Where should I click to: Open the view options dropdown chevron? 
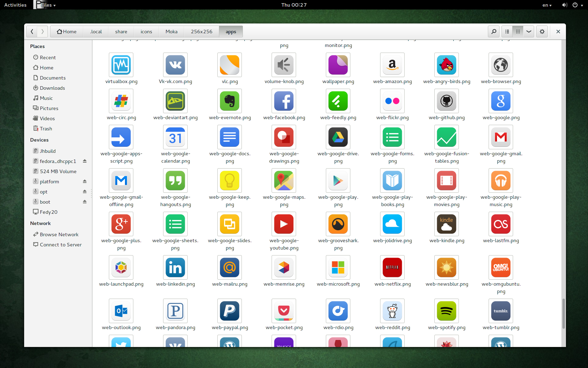528,31
